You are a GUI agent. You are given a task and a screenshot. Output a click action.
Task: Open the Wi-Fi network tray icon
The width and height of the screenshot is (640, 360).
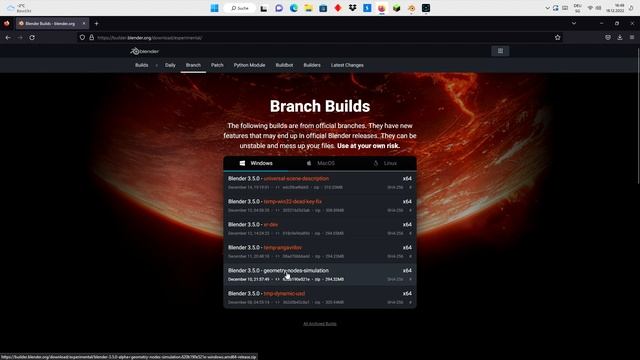(x=590, y=8)
